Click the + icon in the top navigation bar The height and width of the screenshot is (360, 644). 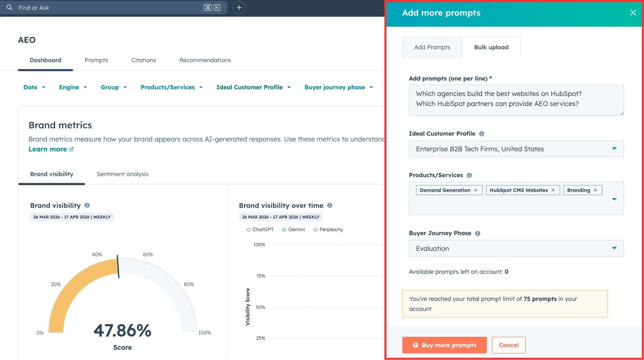(x=238, y=7)
